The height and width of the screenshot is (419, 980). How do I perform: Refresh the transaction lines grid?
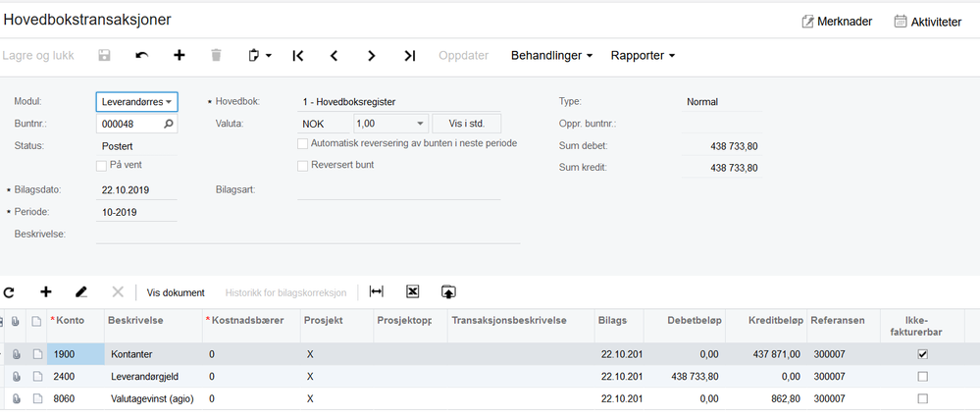pos(10,292)
